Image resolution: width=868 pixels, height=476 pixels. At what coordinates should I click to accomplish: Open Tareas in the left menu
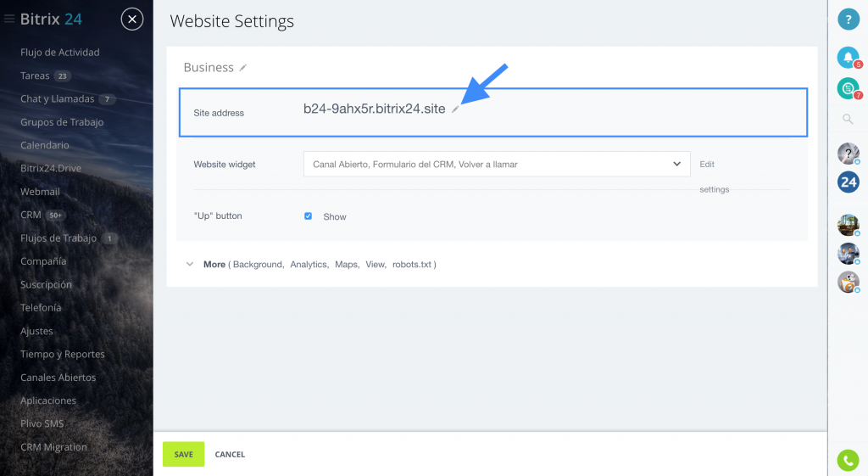tap(35, 76)
